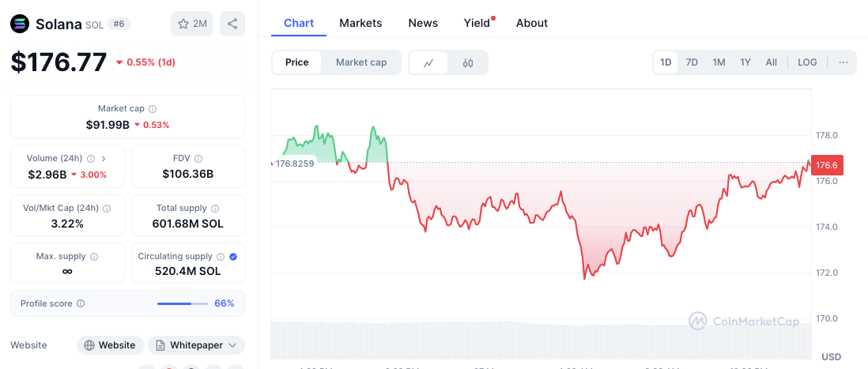Click the Total supply info icon
This screenshot has height=369, width=868.
[x=216, y=208]
